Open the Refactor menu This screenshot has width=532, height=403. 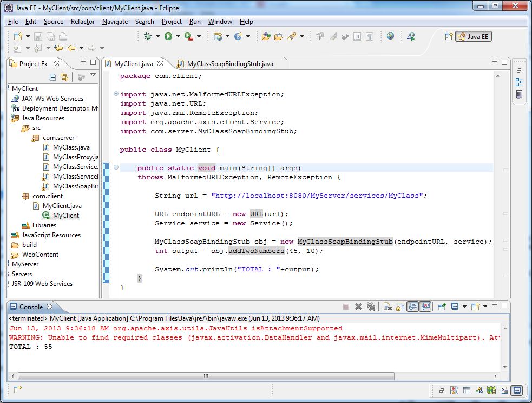tap(82, 22)
